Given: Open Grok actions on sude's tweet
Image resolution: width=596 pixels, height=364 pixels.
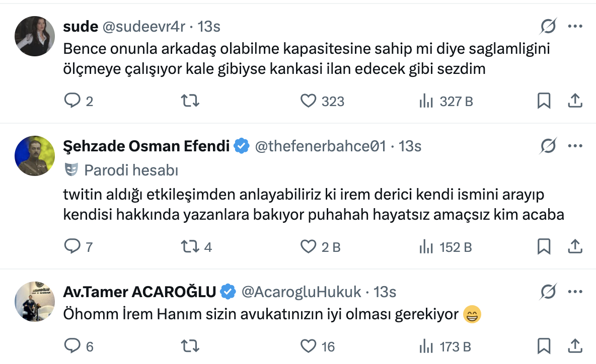Looking at the screenshot, I should 549,27.
